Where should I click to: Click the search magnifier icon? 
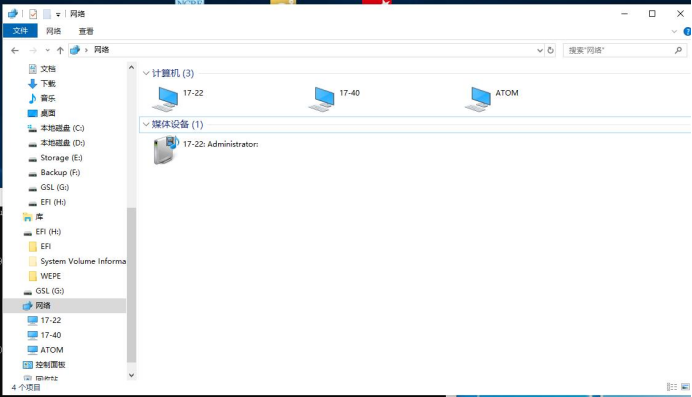coord(678,50)
